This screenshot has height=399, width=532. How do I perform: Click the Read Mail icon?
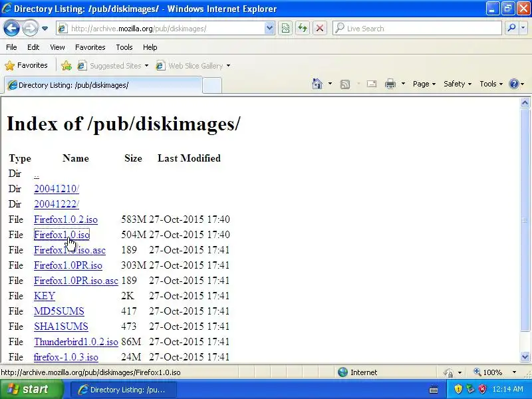(372, 84)
